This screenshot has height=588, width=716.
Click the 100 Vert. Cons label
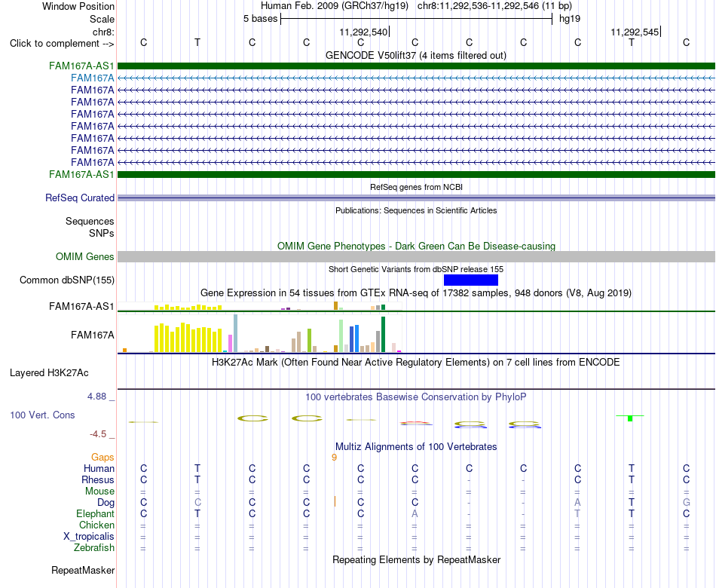(x=42, y=415)
